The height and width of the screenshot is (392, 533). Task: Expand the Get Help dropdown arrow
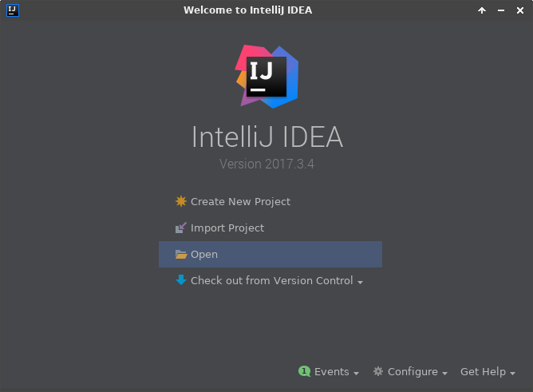pyautogui.click(x=512, y=373)
